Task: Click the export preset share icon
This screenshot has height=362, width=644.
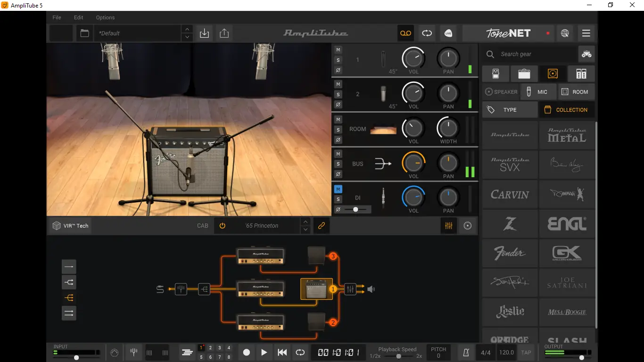Action: pyautogui.click(x=224, y=33)
